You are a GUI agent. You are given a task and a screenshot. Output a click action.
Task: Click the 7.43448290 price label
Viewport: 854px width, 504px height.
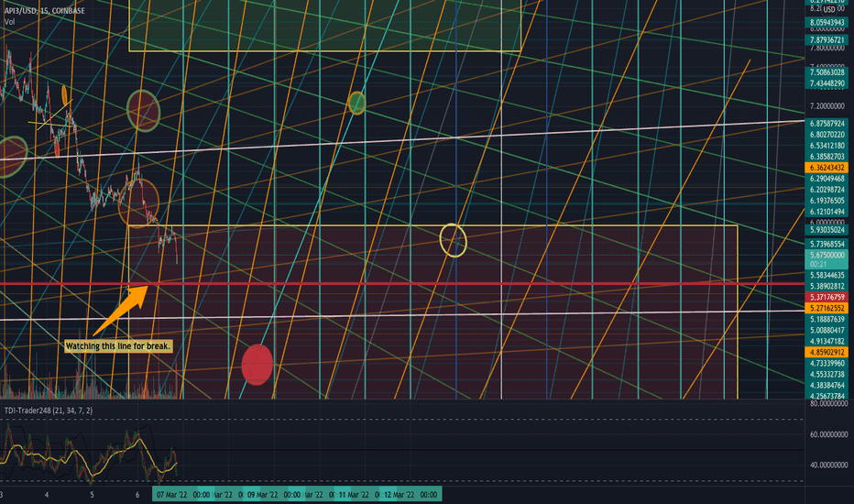click(827, 84)
